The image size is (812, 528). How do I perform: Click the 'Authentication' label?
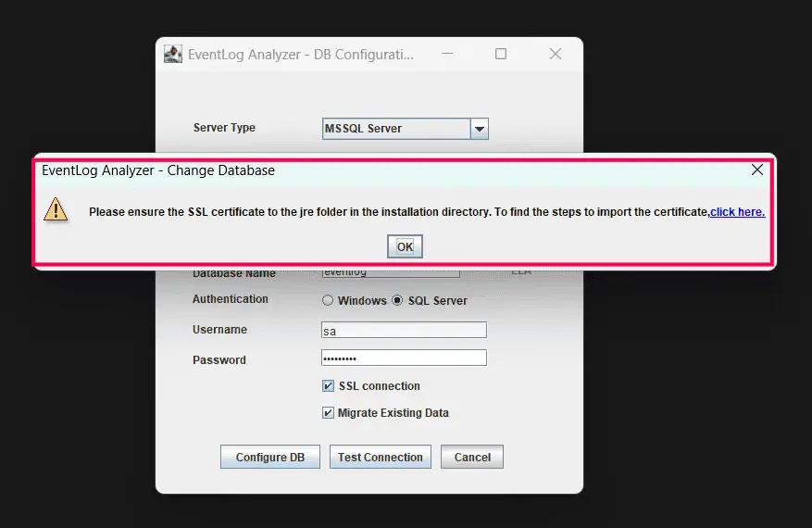click(231, 299)
